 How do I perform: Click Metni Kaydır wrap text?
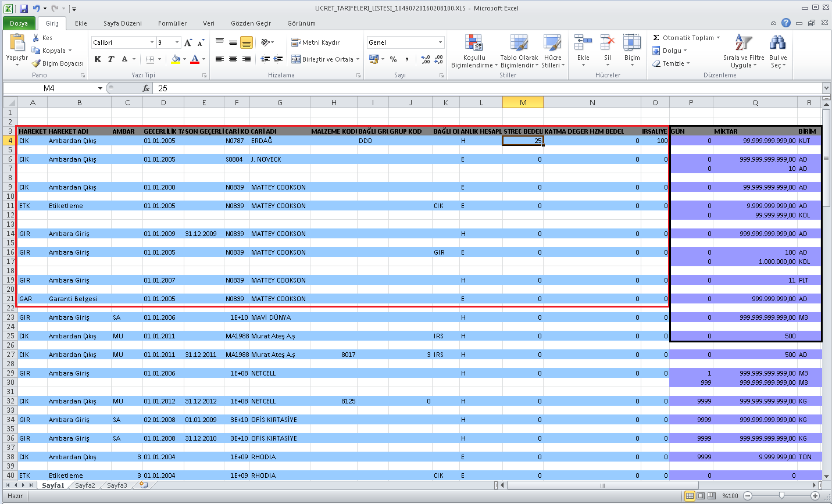tap(315, 42)
